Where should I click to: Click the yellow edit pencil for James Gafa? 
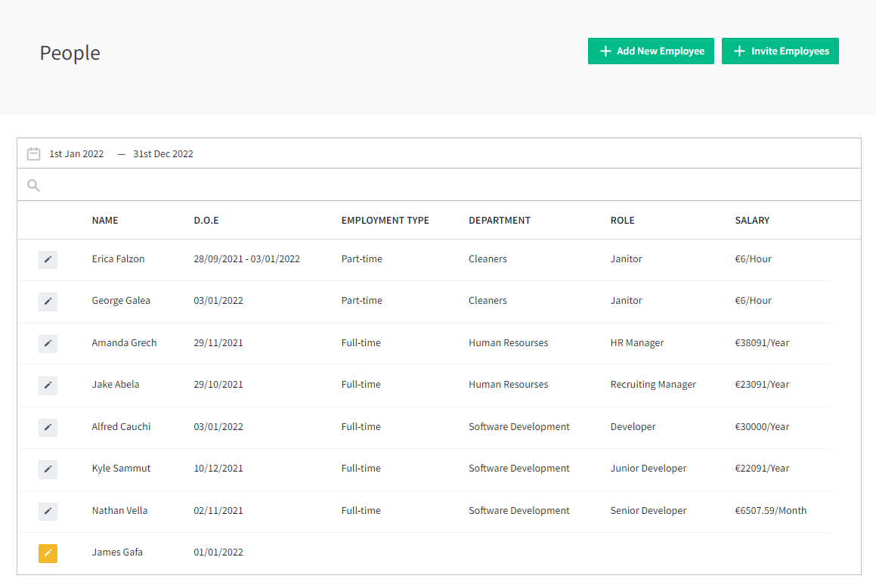point(48,553)
